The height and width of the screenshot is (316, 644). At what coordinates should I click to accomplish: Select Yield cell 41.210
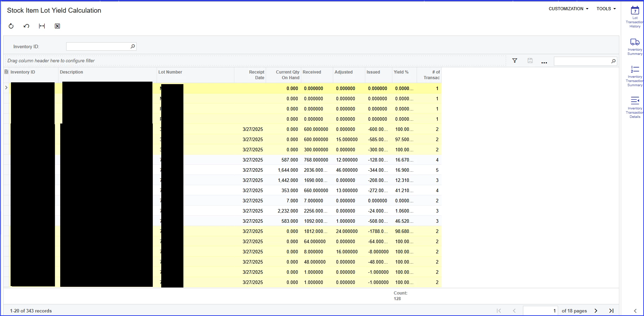coord(404,190)
